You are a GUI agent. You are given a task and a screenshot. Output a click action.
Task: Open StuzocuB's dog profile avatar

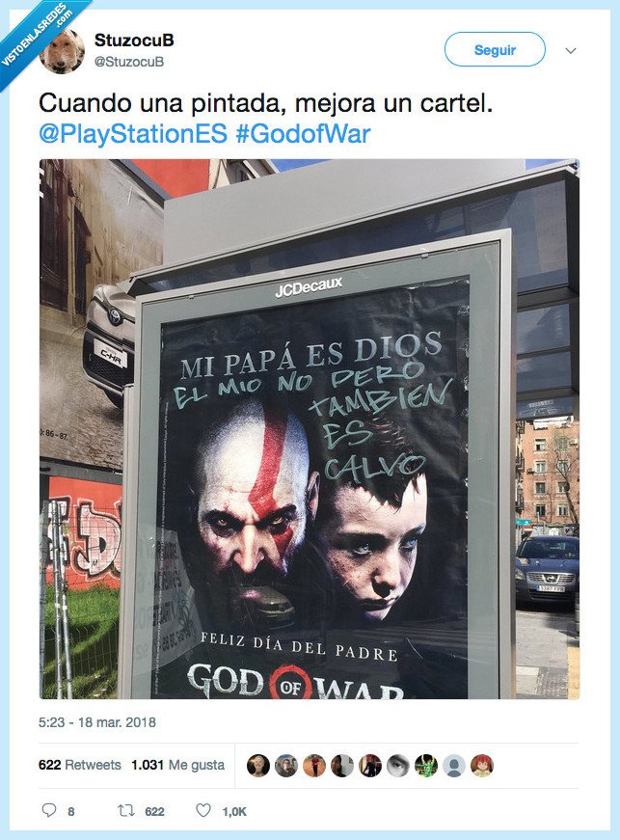tap(63, 51)
